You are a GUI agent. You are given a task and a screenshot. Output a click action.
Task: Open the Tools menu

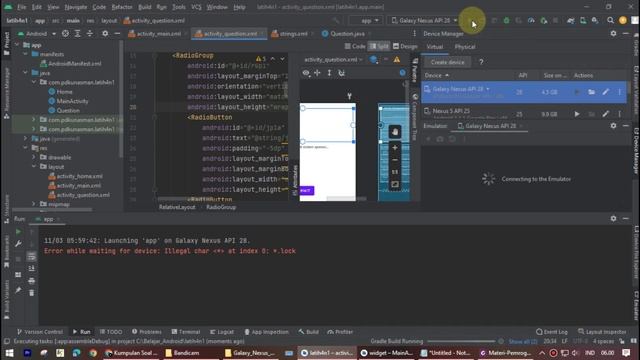click(x=178, y=7)
